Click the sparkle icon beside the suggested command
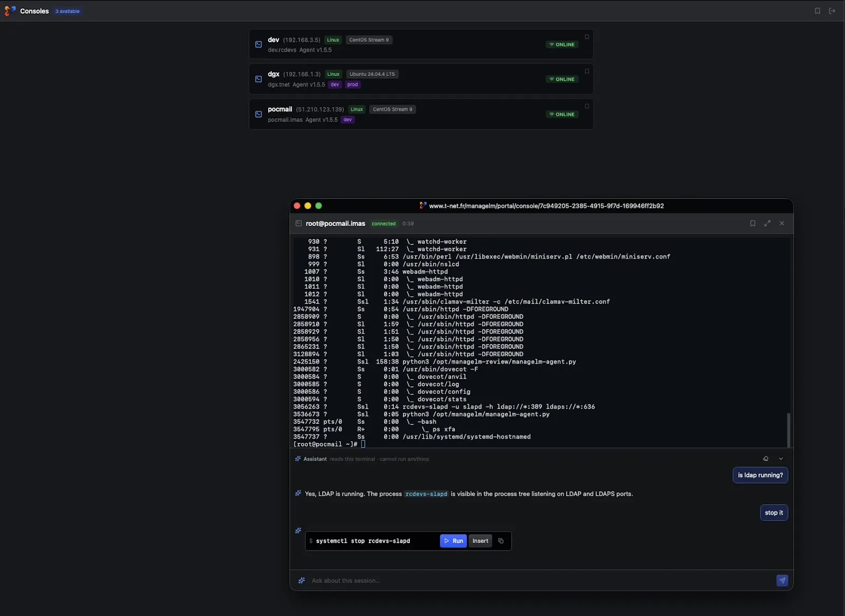Screen dimensions: 845x616 coord(298,530)
